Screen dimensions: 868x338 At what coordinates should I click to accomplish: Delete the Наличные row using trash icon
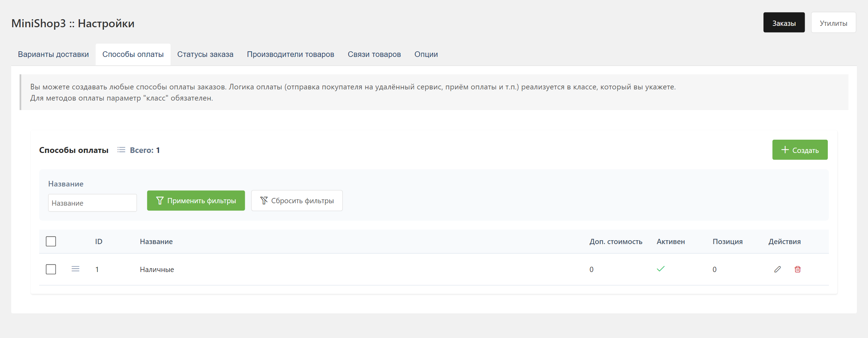798,269
